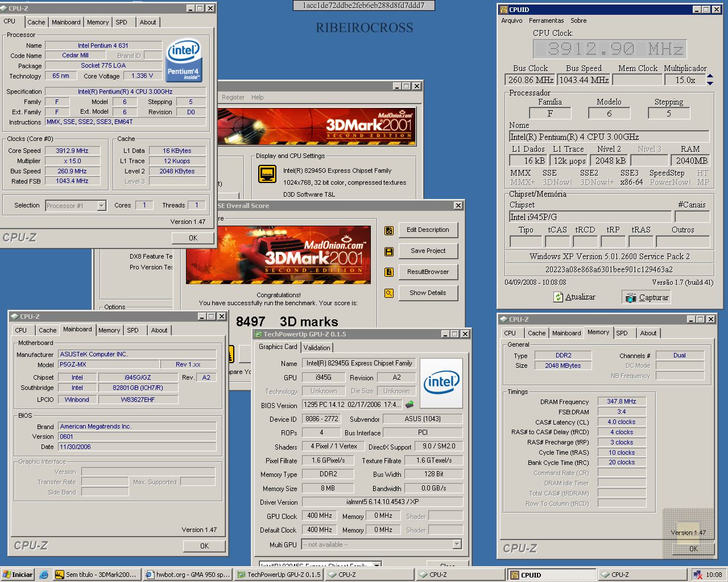This screenshot has width=728, height=582.
Task: Open the Memory tab in the CPU-Z processor window
Action: [98, 22]
